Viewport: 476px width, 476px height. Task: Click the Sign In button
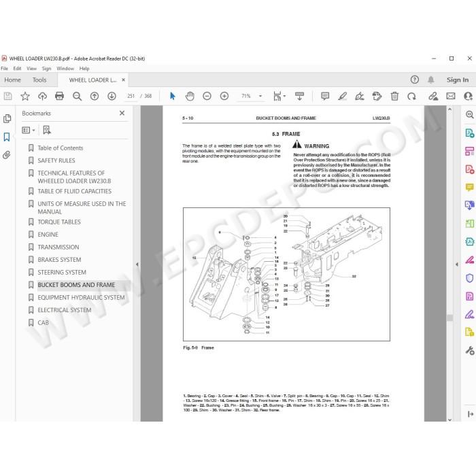tap(458, 80)
